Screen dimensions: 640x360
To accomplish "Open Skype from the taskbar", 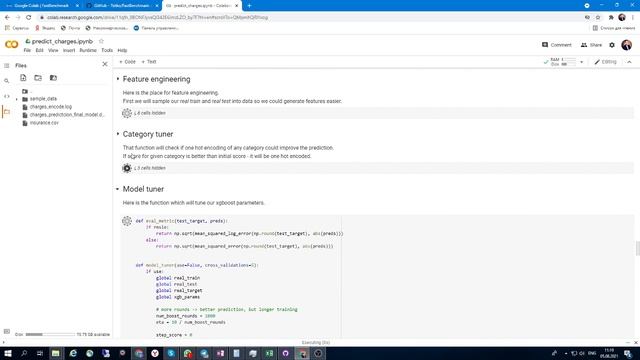I will [x=171, y=353].
